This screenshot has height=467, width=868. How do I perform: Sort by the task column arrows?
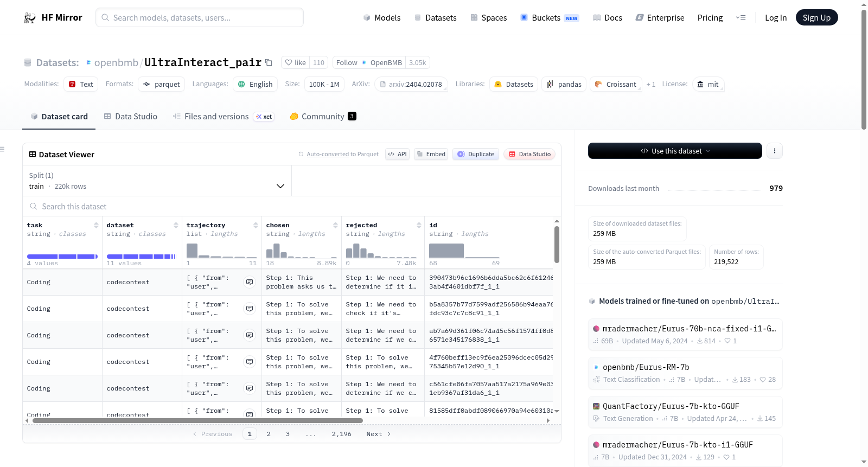96,225
